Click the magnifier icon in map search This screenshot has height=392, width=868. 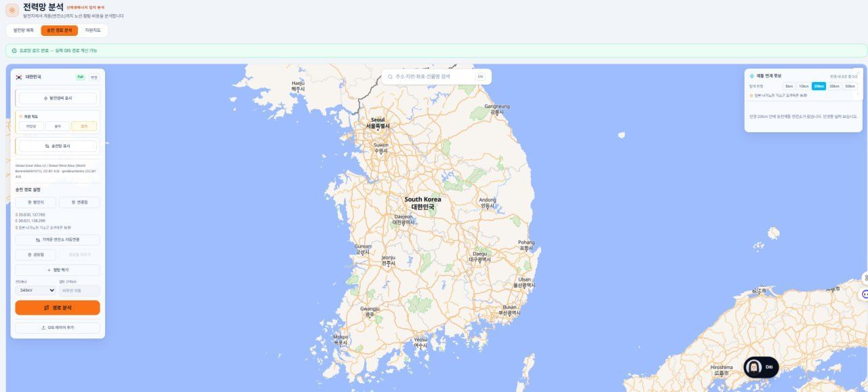click(x=391, y=77)
